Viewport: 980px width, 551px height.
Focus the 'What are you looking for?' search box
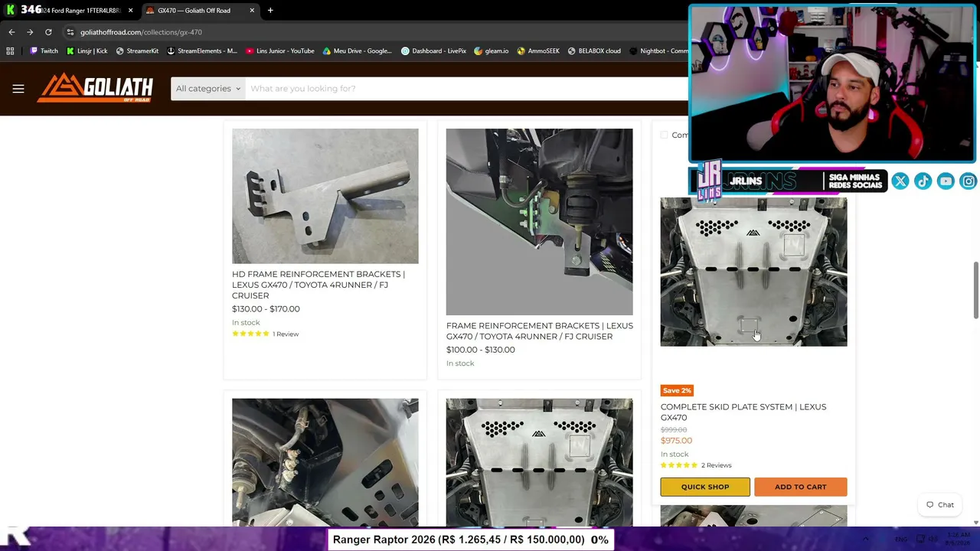[x=467, y=89]
